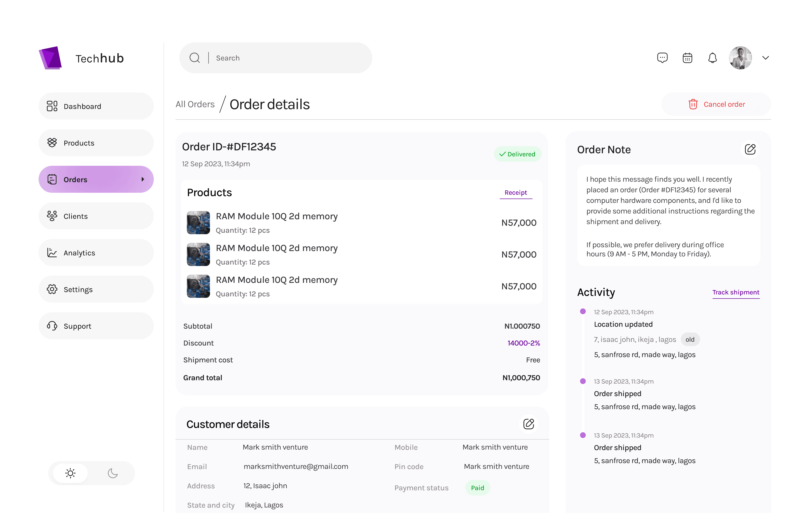This screenshot has height=532, width=810.
Task: Edit the Order Note with pencil icon
Action: coord(750,149)
